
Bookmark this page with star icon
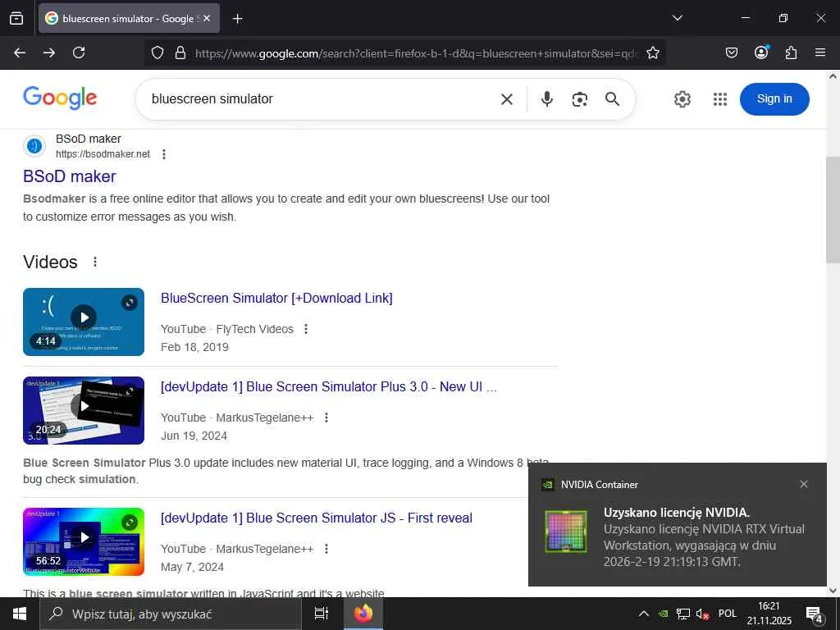[652, 52]
